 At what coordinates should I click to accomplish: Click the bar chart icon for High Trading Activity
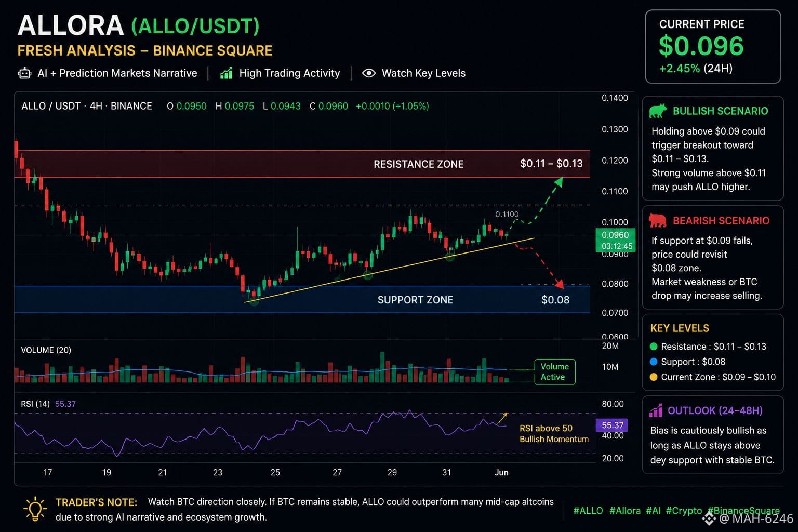[x=226, y=73]
